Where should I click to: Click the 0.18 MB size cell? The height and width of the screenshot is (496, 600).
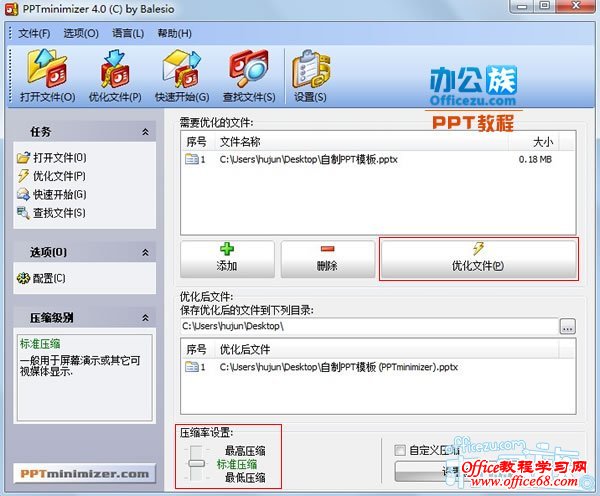point(535,159)
